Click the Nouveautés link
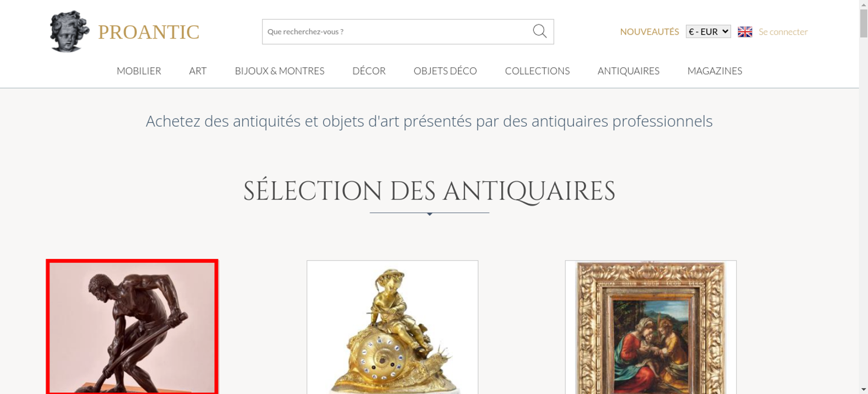Viewport: 868px width, 394px height. click(649, 32)
